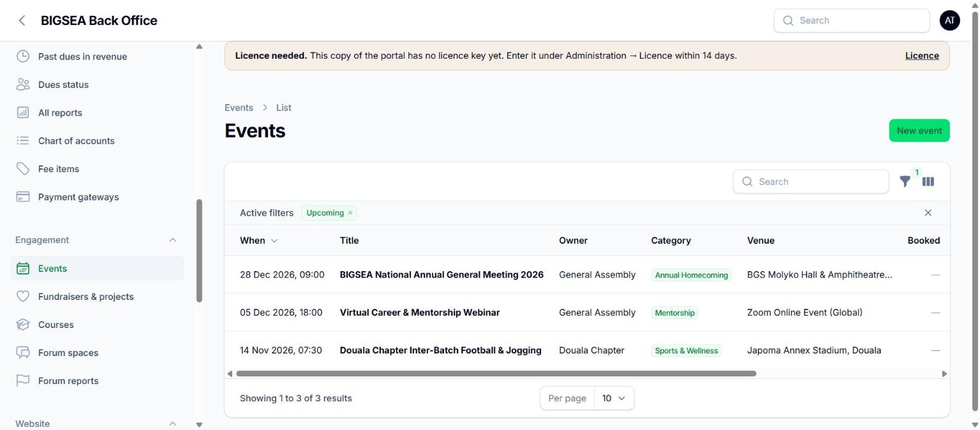The height and width of the screenshot is (430, 980).
Task: Click the Booked column header
Action: click(923, 241)
